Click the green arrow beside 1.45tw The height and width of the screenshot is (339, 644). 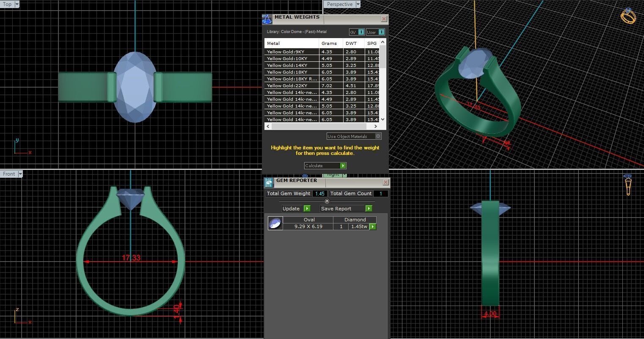click(x=373, y=226)
